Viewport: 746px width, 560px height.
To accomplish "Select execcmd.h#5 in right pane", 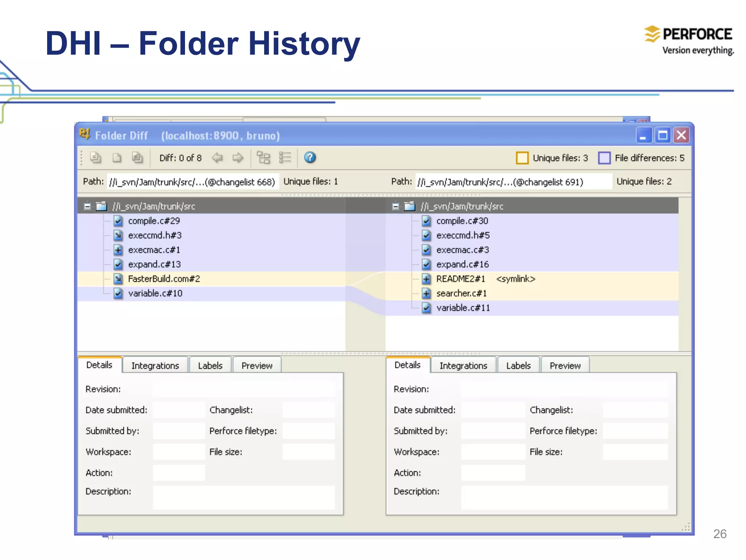I will [463, 235].
